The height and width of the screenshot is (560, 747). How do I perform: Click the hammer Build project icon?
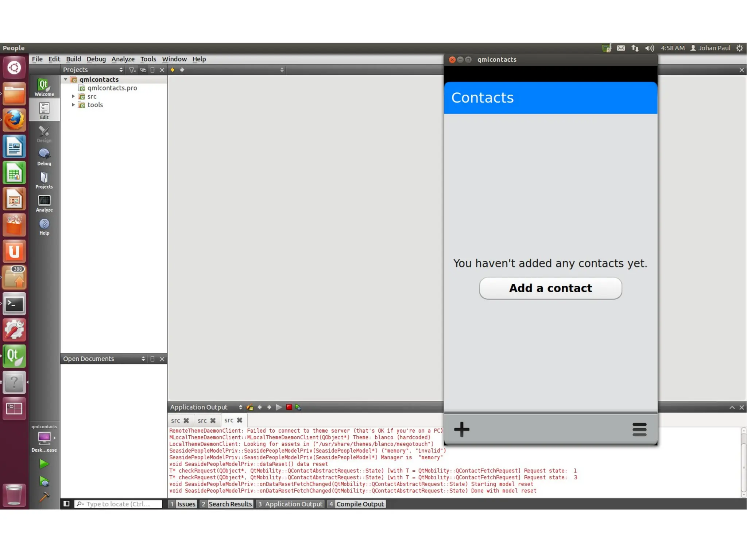coord(44,497)
